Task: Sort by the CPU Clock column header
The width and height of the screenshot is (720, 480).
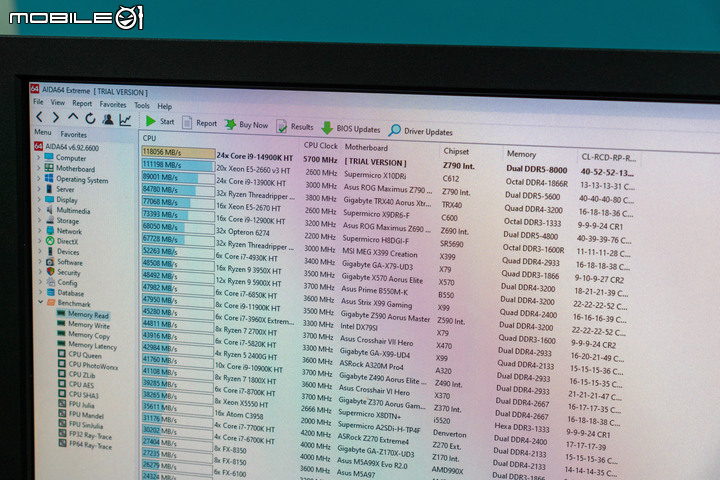Action: [321, 146]
